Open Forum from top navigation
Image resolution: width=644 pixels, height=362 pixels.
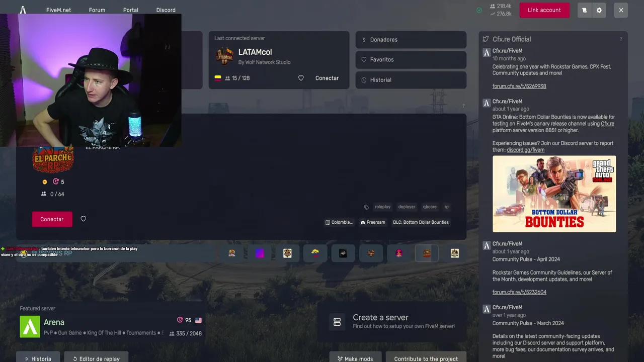[x=97, y=10]
